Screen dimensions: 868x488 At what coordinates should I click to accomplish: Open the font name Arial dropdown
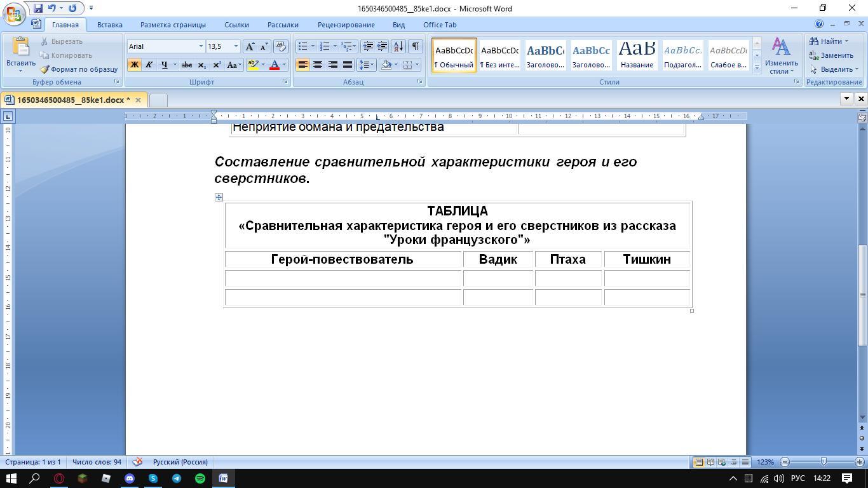[201, 46]
